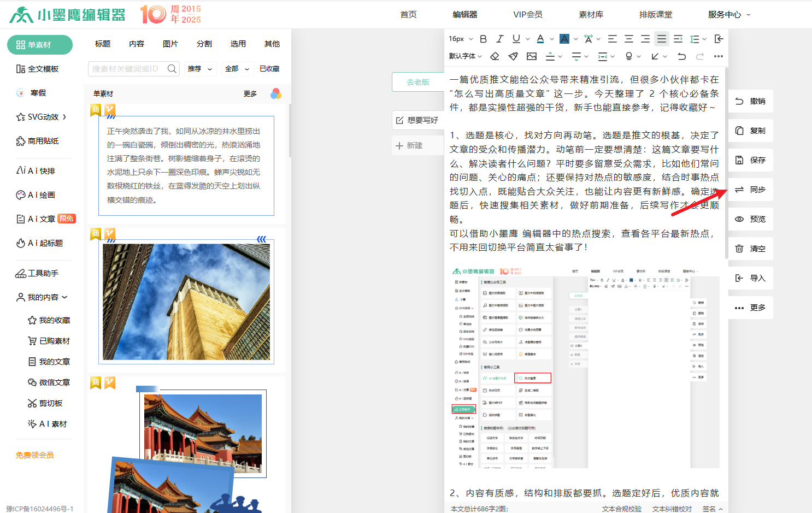Open the multicolor circles color filter
Image resolution: width=812 pixels, height=513 pixels.
tap(276, 93)
